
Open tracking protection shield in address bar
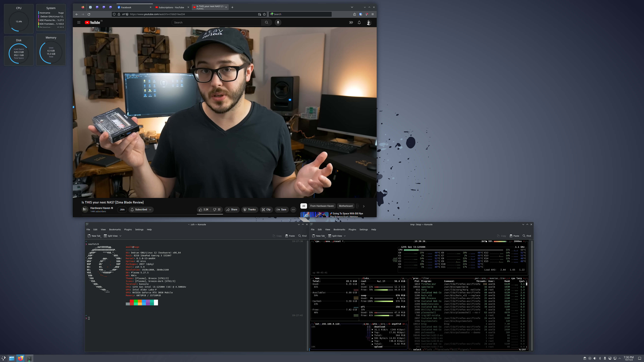click(x=114, y=14)
